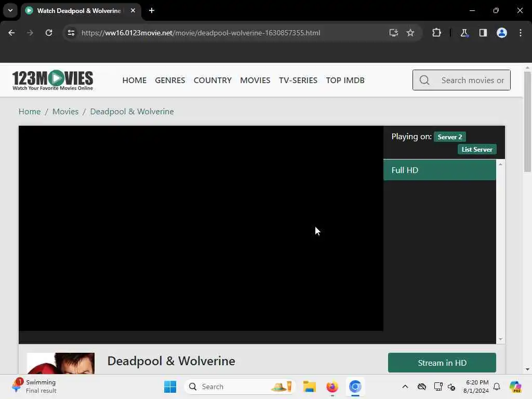Click the browser forward arrow
532x399 pixels.
click(30, 33)
